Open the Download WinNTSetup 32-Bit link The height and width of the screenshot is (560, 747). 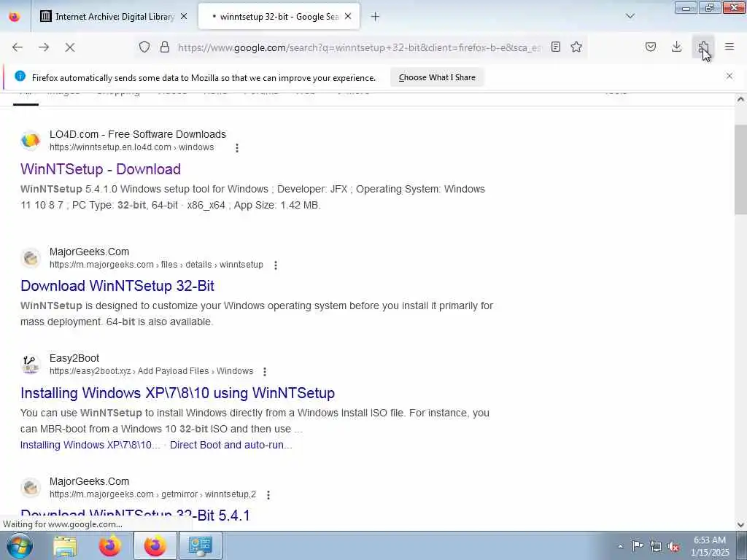point(117,286)
